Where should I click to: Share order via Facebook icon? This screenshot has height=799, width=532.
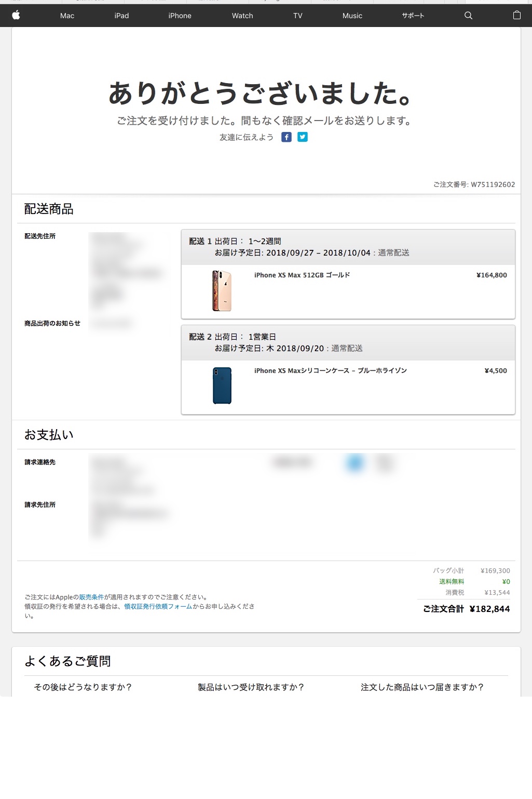pos(287,137)
